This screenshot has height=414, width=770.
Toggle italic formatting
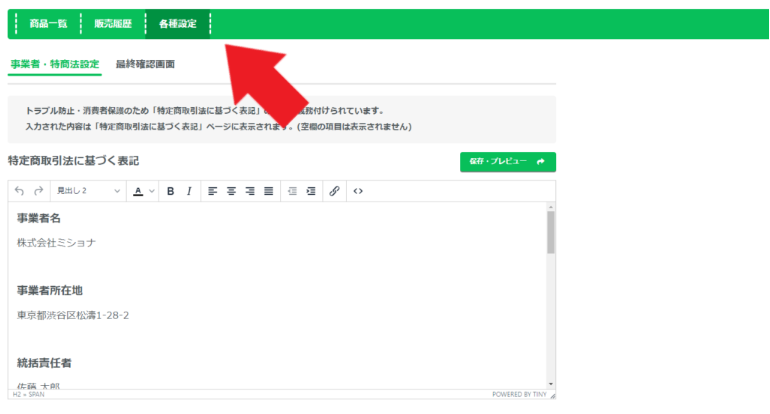[x=189, y=191]
